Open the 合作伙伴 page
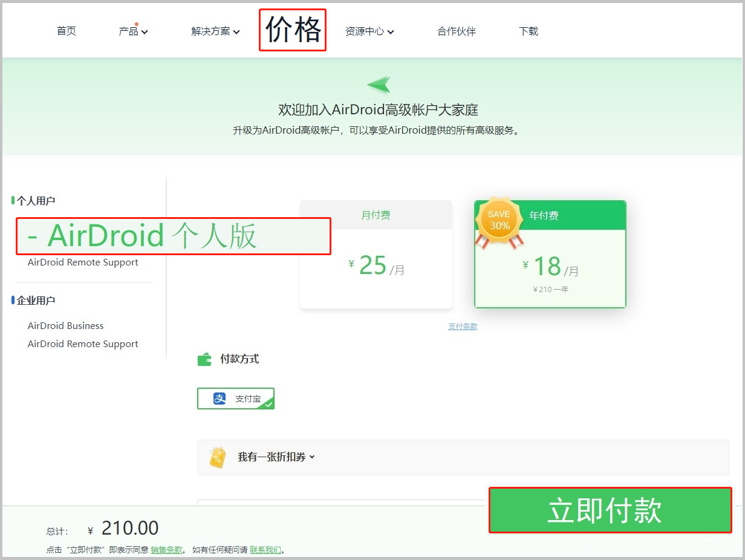This screenshot has height=560, width=745. tap(457, 31)
